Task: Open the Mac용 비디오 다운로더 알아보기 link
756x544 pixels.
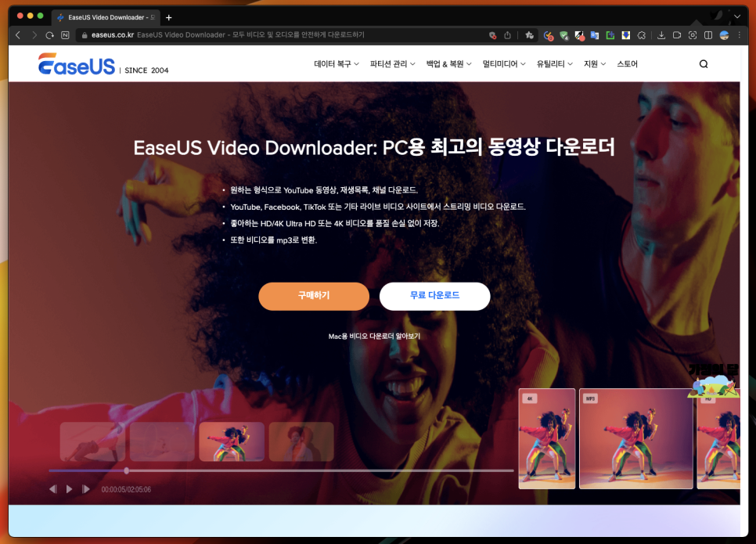Action: click(374, 336)
